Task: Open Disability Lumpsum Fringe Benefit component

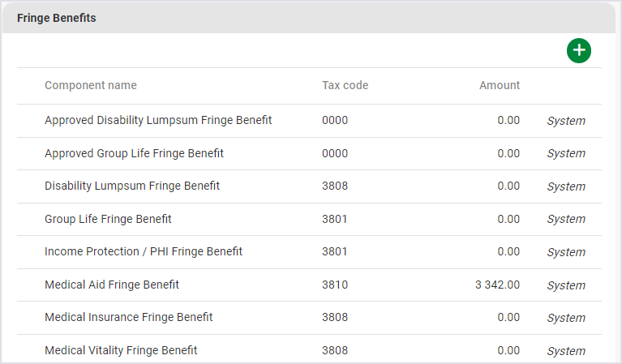Action: pyautogui.click(x=132, y=186)
